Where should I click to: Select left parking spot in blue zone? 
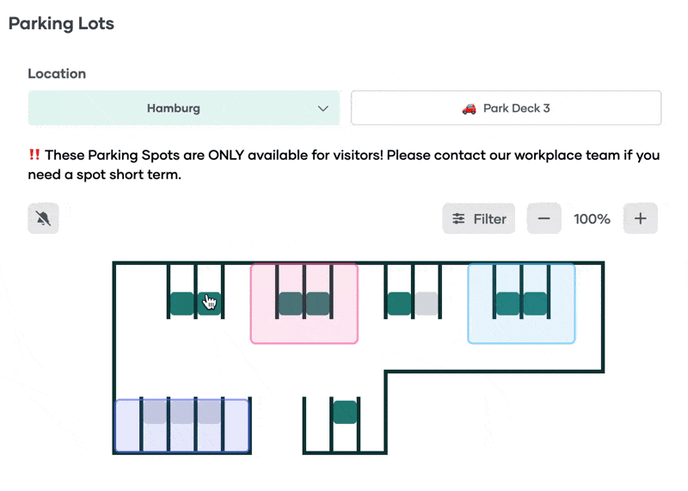508,303
